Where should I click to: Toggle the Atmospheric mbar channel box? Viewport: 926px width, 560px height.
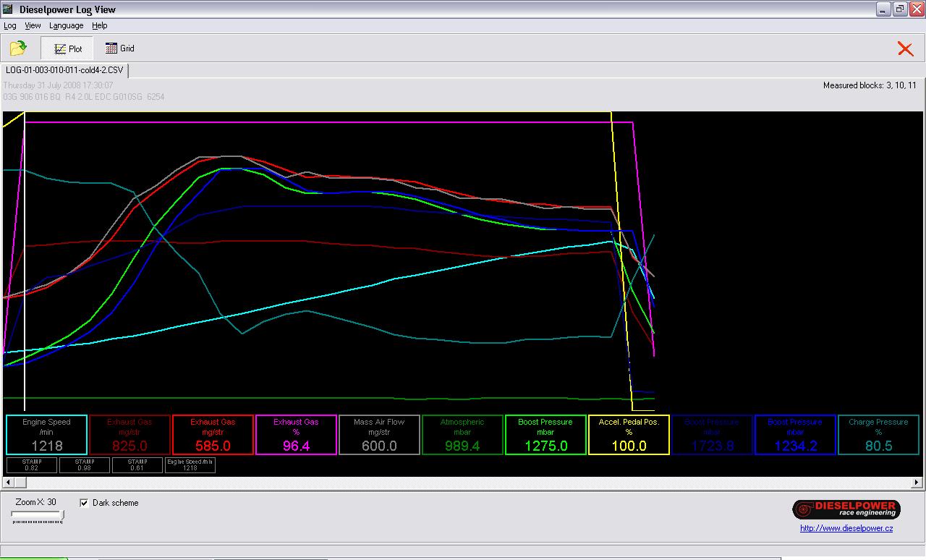(462, 434)
